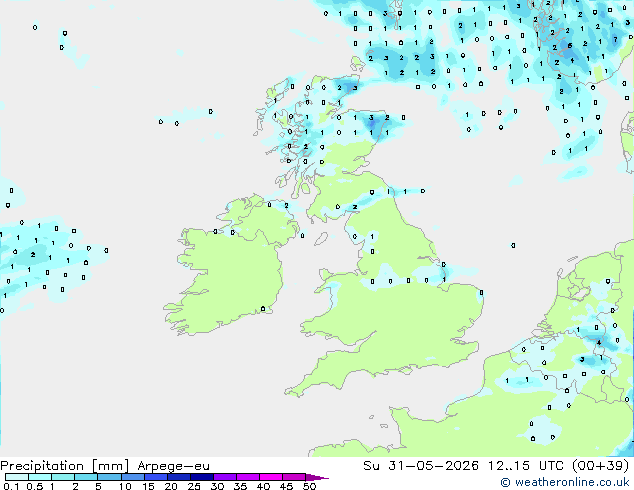The width and height of the screenshot is (634, 490).
Task: Click the '30' legend scale label
Action: pos(217,486)
